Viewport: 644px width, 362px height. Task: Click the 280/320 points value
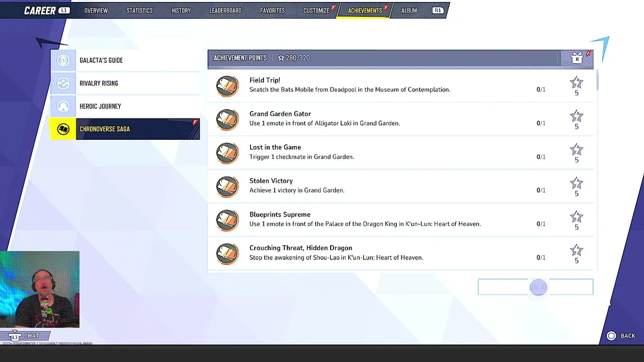click(298, 58)
